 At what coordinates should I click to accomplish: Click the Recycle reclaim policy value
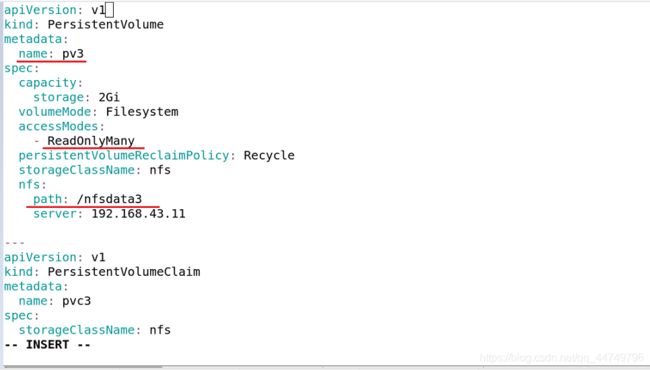[x=269, y=155]
